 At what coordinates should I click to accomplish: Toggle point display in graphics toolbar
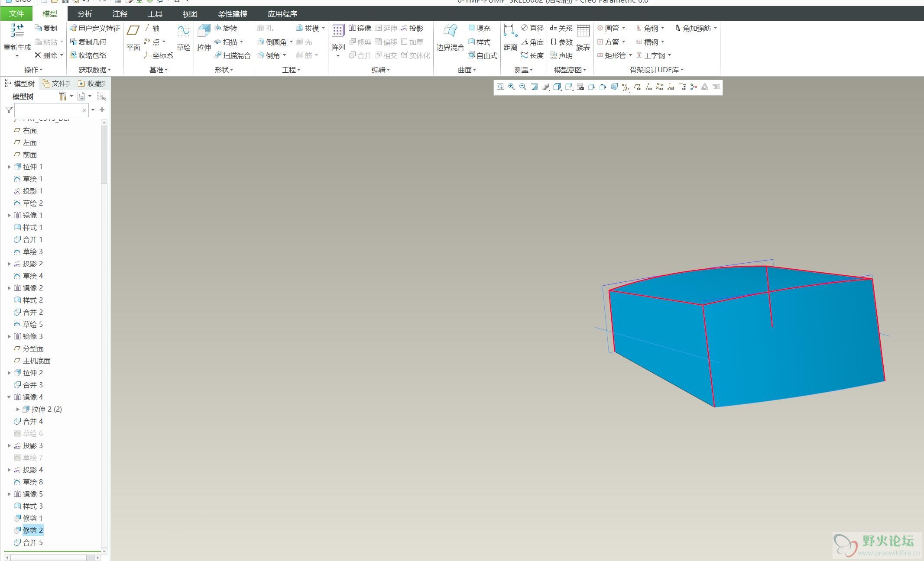659,87
